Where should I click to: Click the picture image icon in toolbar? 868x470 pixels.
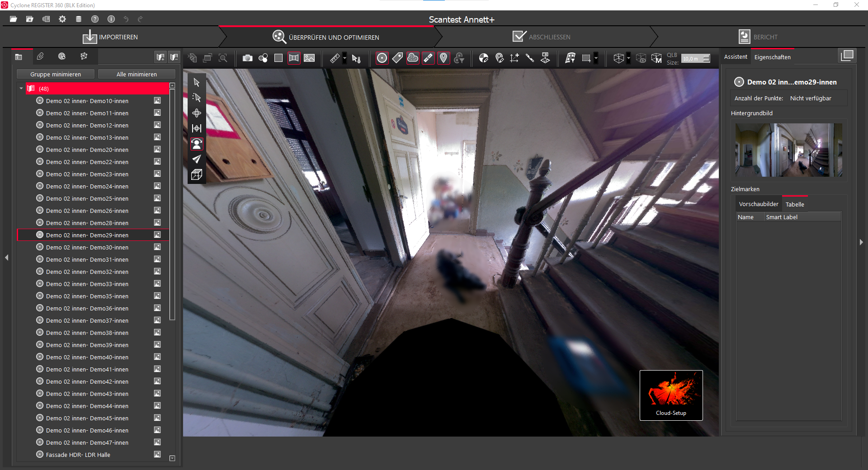pyautogui.click(x=309, y=58)
